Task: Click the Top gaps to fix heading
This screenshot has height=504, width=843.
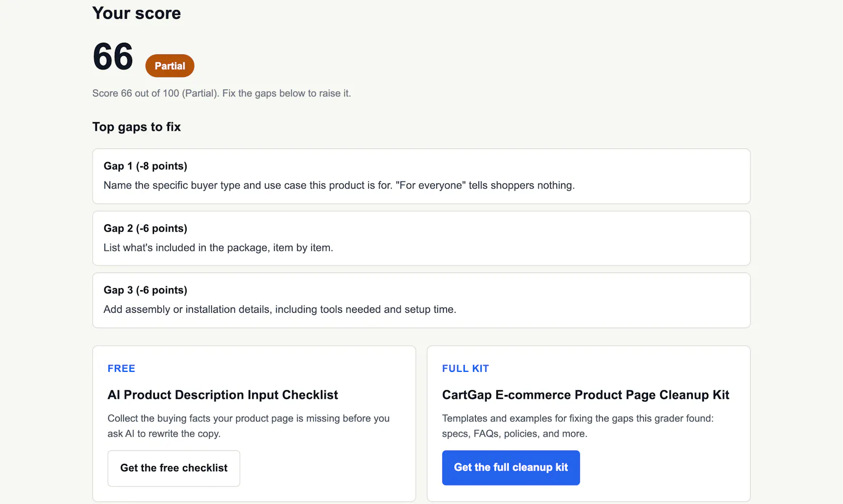Action: (x=136, y=127)
